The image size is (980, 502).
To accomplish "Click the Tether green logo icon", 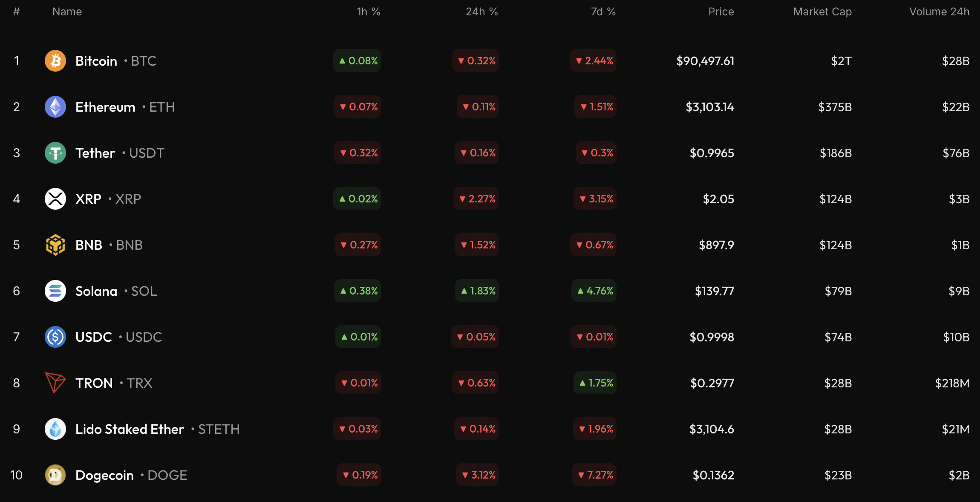I will [x=55, y=153].
